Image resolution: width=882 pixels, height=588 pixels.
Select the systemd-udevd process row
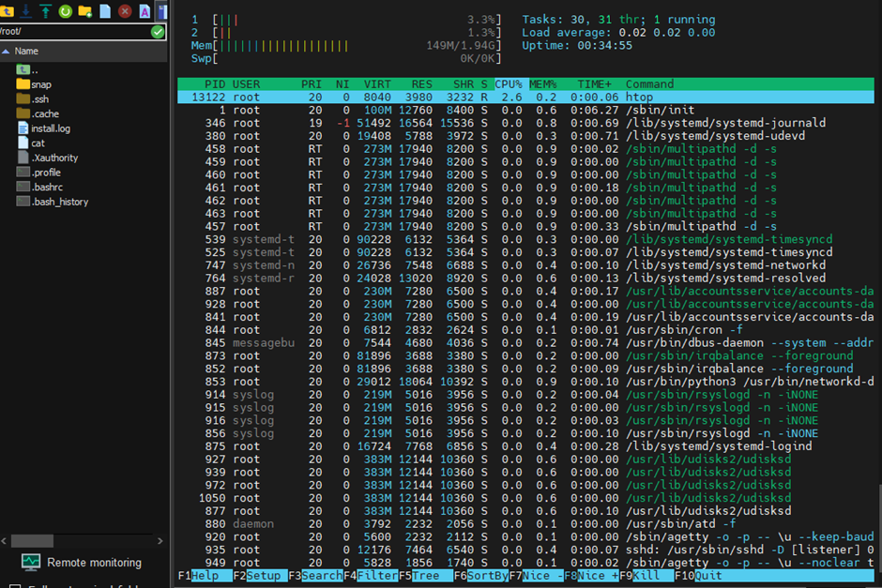(x=525, y=136)
